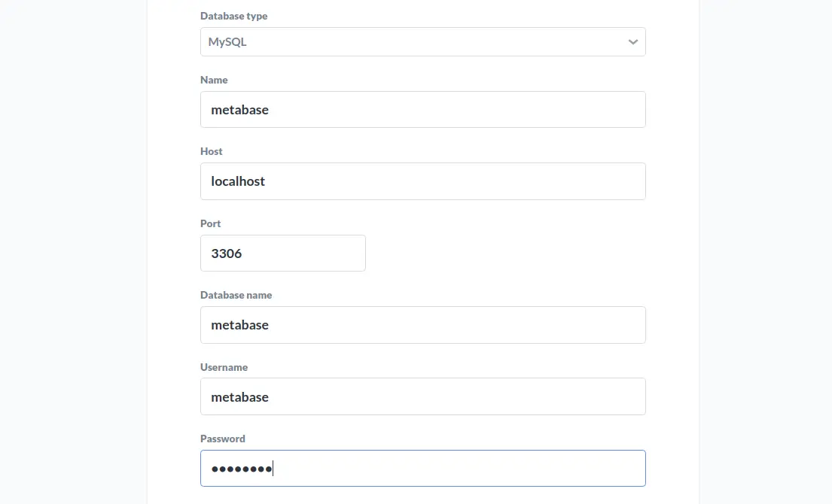Screen dimensions: 832x504
Task: Select the Port field showing 3306
Action: pyautogui.click(x=283, y=254)
